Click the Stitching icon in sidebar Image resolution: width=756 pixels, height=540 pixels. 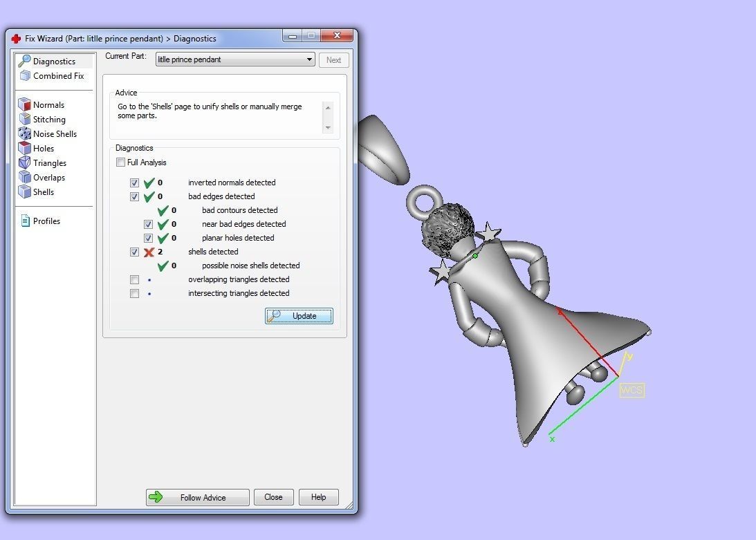pyautogui.click(x=25, y=119)
